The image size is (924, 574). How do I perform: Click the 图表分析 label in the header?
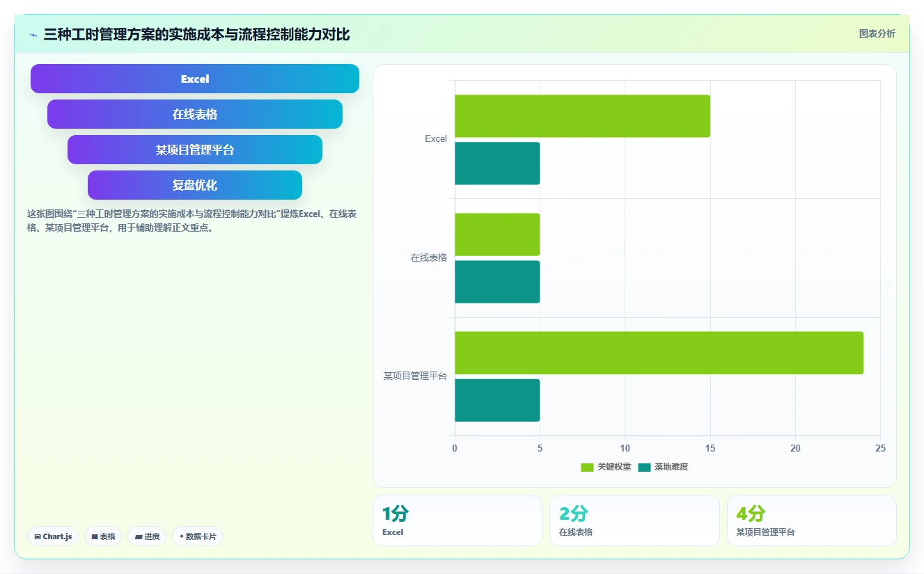tap(877, 33)
